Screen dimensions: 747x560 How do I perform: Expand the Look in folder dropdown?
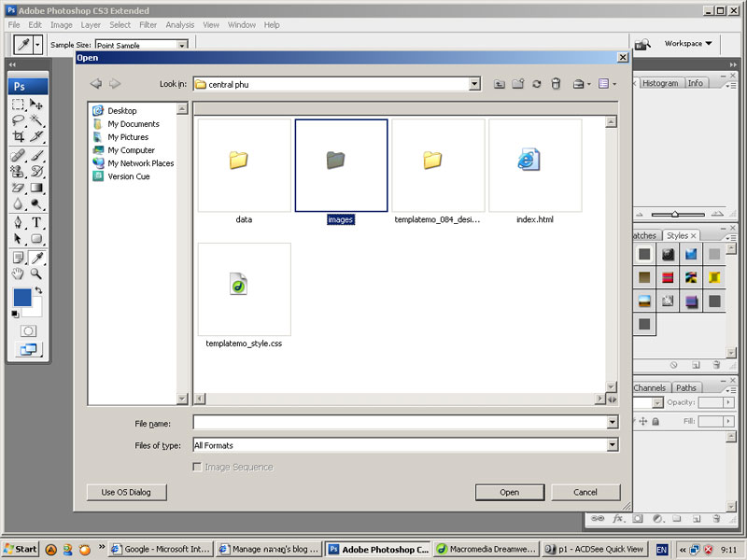[474, 84]
